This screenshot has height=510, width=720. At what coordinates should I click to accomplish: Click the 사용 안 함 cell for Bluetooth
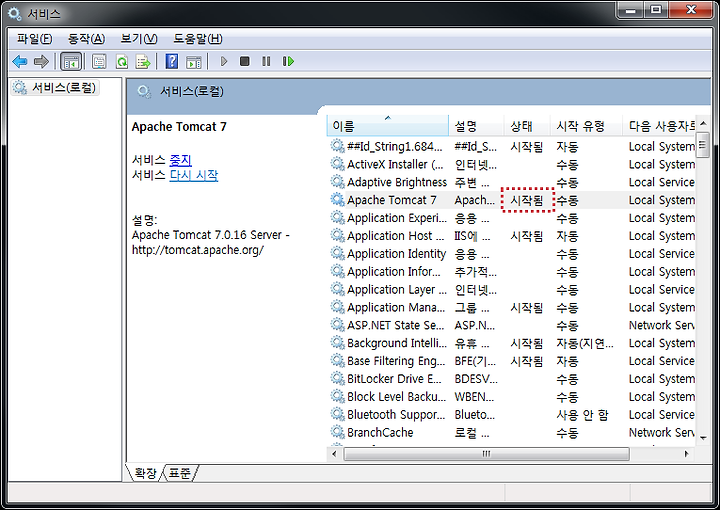[582, 415]
